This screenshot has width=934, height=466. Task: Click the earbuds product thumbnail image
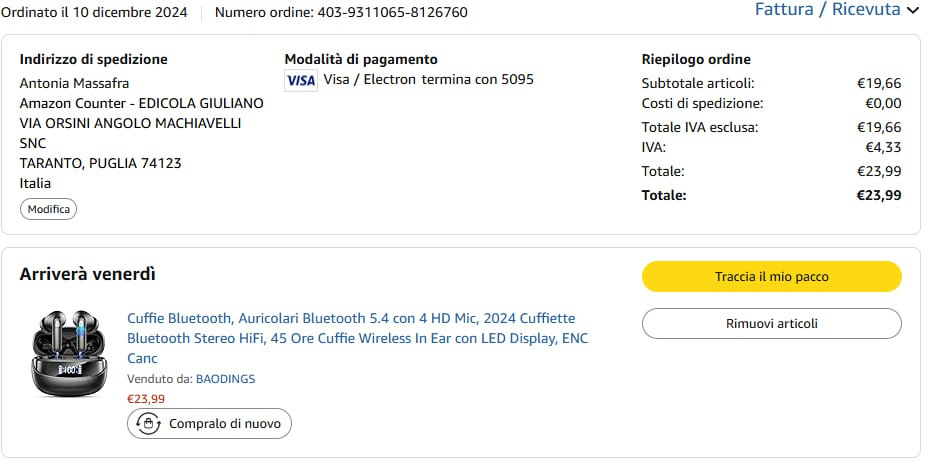pos(67,354)
